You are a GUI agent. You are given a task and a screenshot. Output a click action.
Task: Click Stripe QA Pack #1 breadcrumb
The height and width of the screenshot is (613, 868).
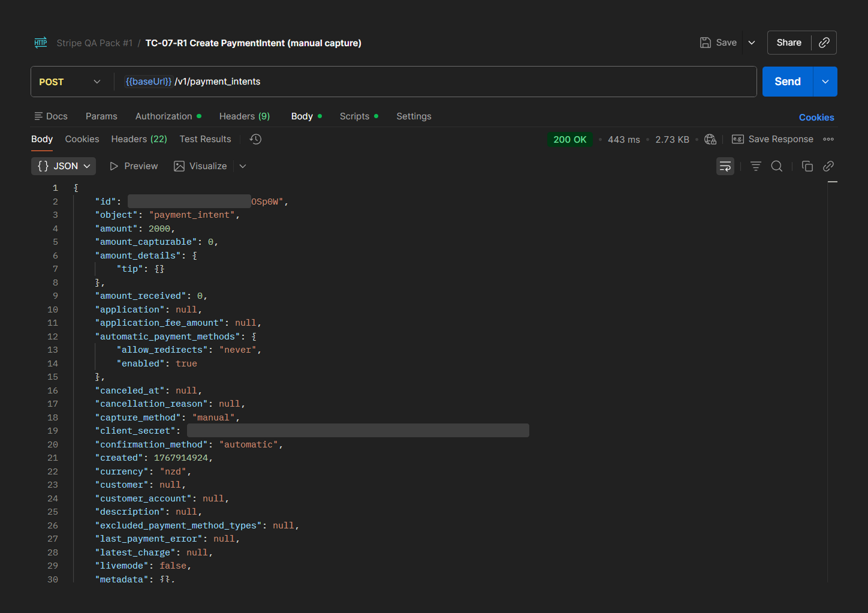95,43
